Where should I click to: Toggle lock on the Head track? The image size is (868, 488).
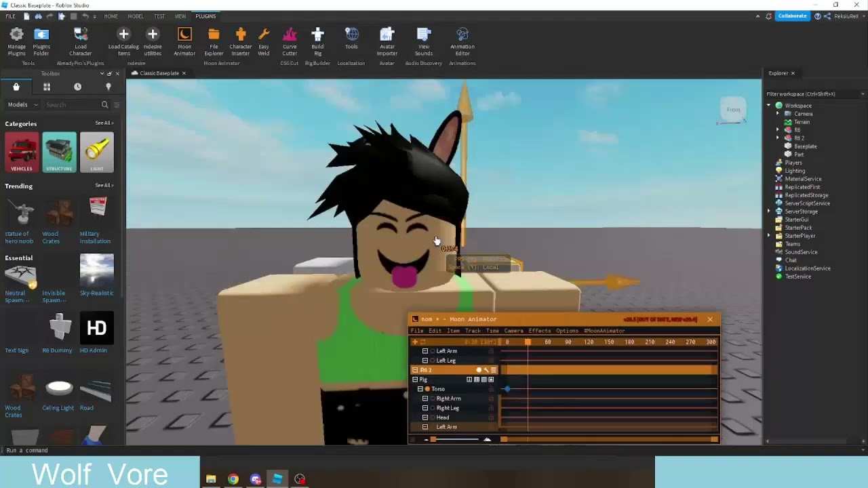[x=491, y=418]
